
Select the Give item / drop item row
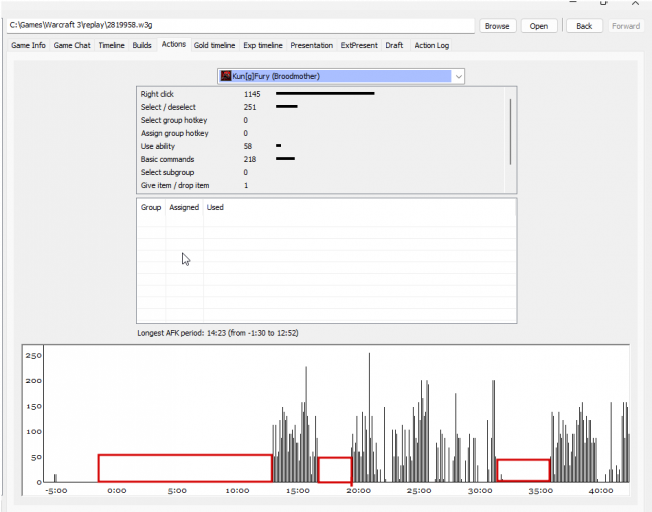320,186
